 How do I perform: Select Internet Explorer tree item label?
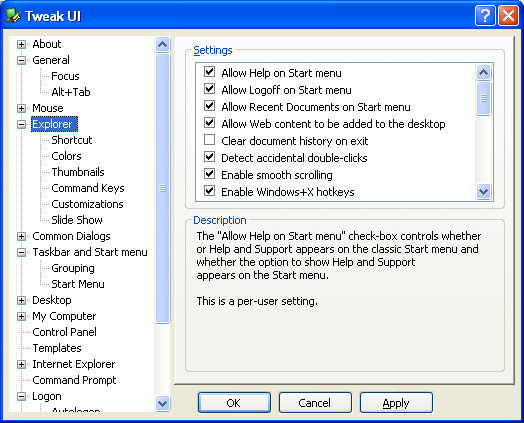click(74, 364)
